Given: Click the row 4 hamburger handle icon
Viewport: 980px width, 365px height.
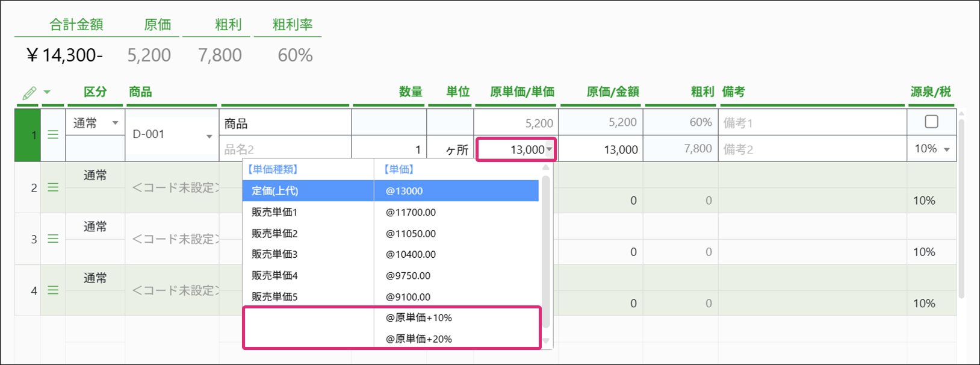Looking at the screenshot, I should 53,290.
